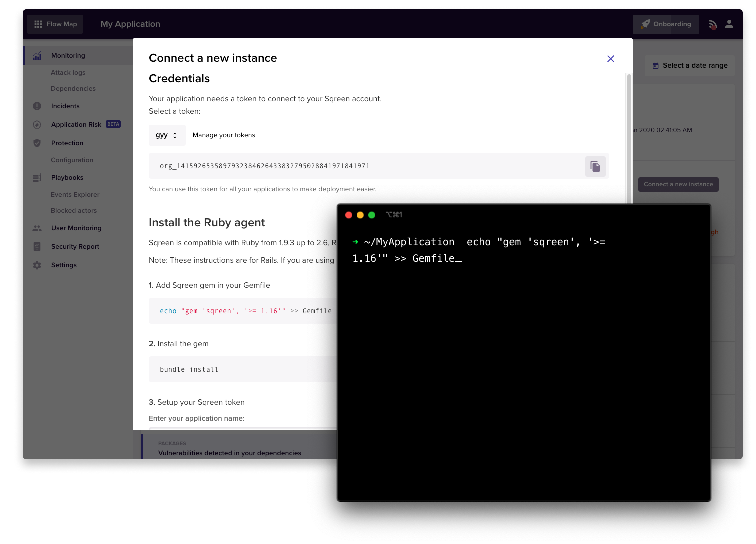Click the green zoom dot on terminal
Screen dimensions: 756x544
(x=372, y=215)
